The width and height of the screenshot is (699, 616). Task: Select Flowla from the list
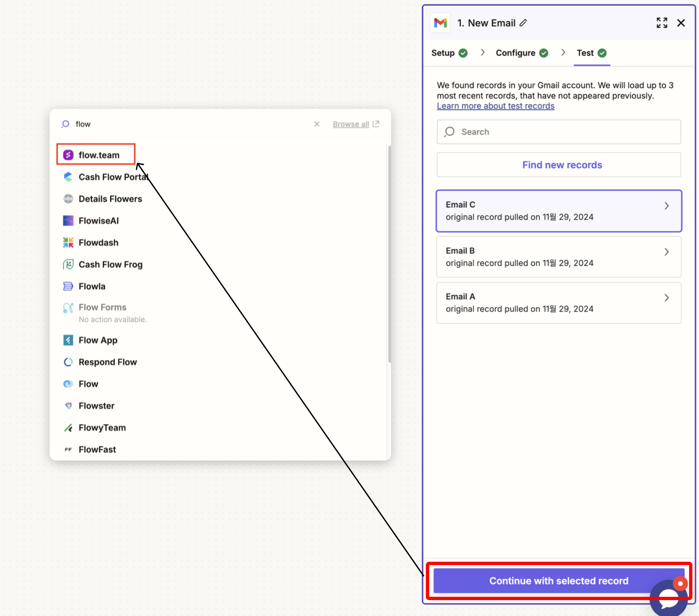[92, 286]
